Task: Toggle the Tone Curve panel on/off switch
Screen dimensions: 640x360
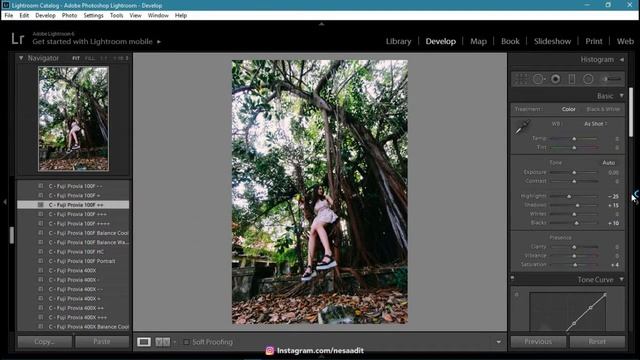Action: 513,278
